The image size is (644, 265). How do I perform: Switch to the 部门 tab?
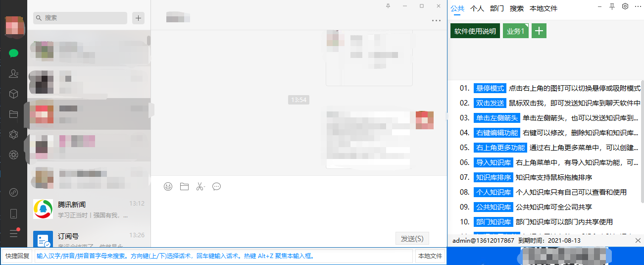(x=497, y=8)
